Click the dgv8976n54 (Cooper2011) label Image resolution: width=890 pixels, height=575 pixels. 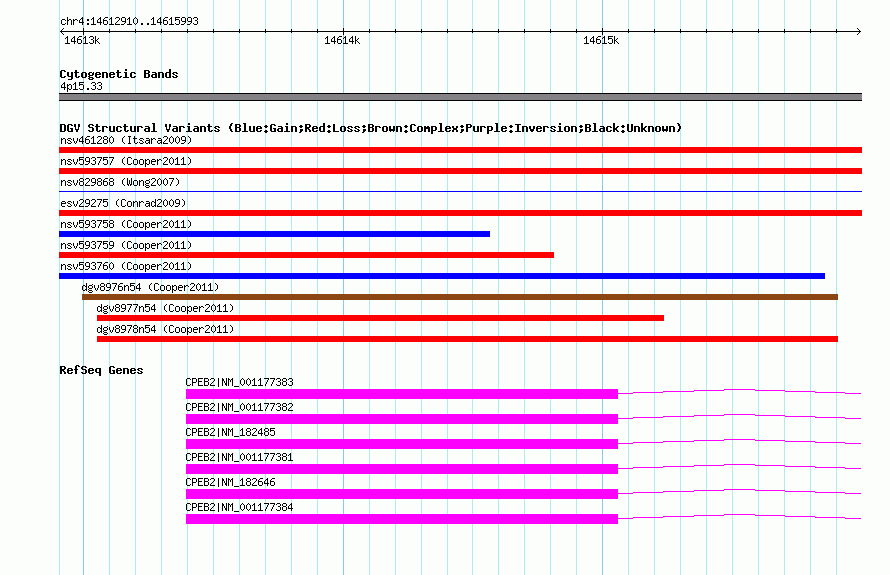click(x=150, y=287)
